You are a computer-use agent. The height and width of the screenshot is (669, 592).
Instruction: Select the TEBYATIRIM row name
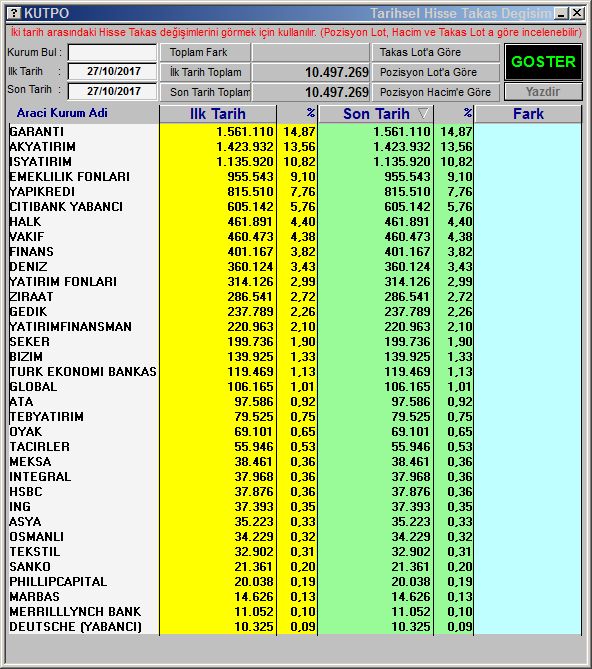[x=47, y=417]
